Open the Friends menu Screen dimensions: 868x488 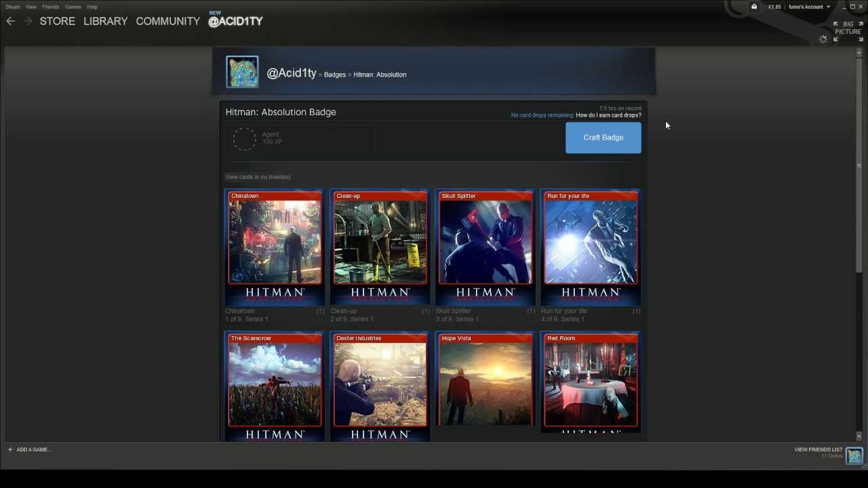[x=51, y=7]
